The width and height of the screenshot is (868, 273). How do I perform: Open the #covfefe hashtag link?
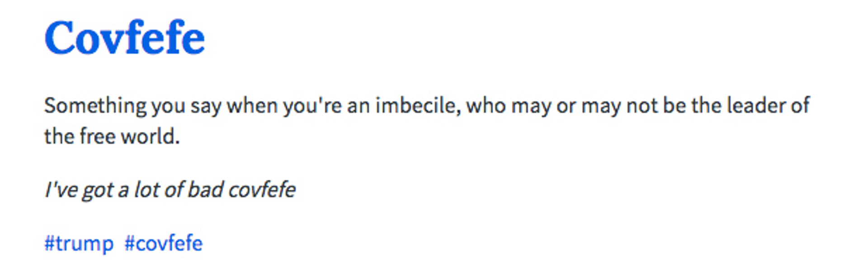pyautogui.click(x=164, y=244)
